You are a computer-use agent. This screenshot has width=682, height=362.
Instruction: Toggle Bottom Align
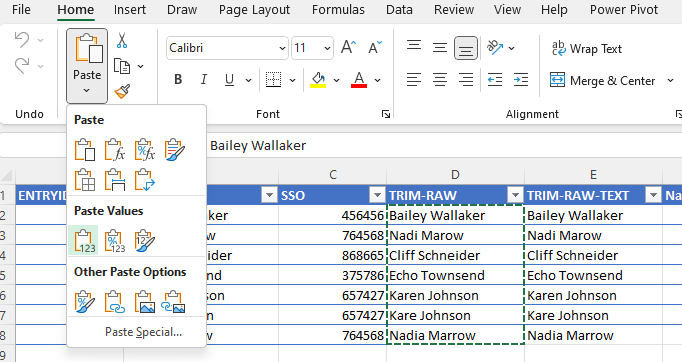point(466,48)
